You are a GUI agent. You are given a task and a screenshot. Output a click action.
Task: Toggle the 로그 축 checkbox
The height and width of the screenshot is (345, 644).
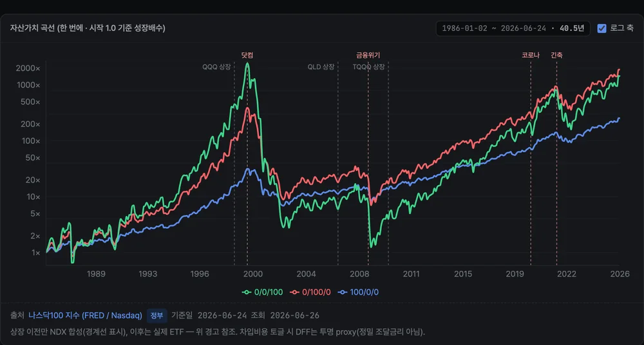[601, 28]
